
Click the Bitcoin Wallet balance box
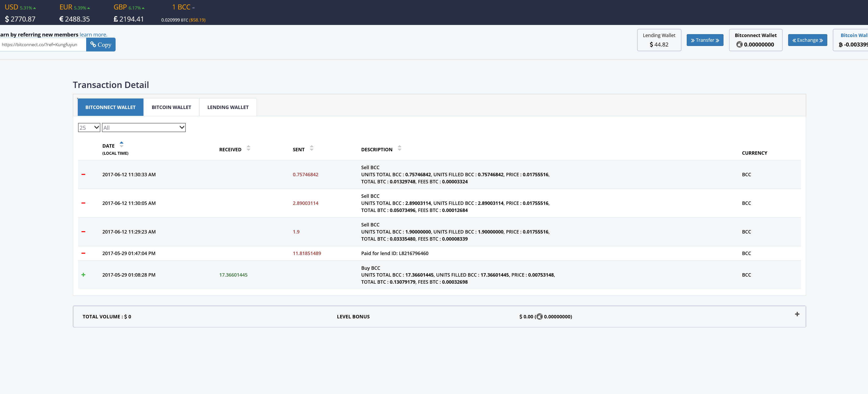[850, 40]
